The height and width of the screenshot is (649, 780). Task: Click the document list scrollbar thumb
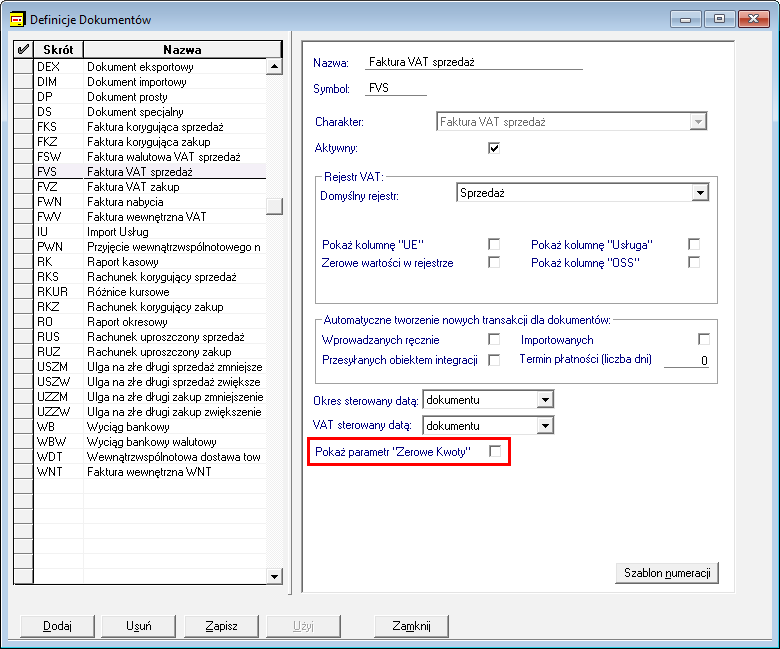(x=274, y=206)
